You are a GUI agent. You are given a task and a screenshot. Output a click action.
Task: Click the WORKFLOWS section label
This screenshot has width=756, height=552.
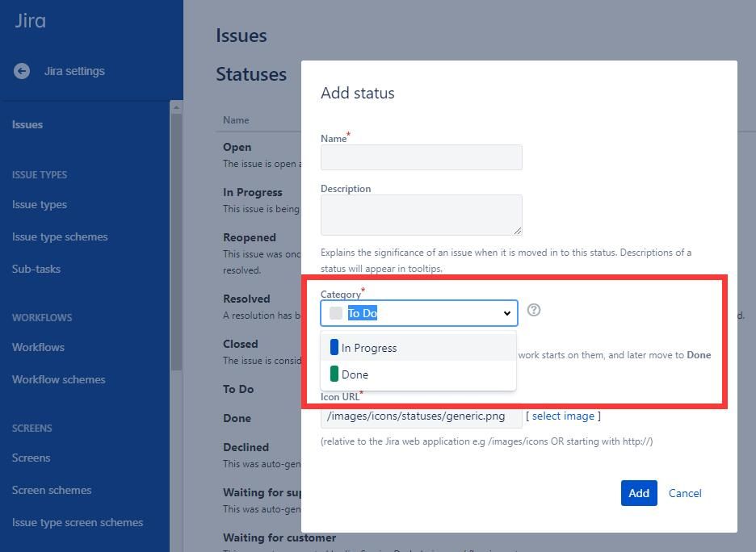point(42,318)
